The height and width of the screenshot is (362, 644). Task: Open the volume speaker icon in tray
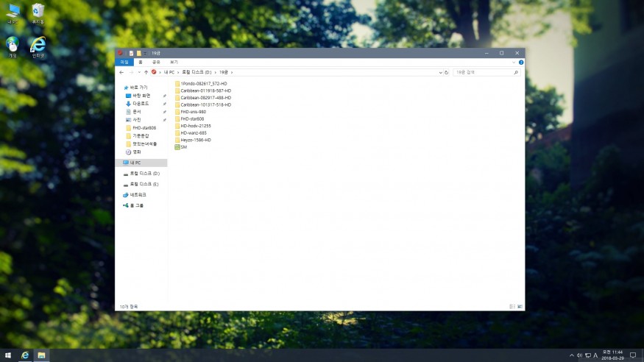coord(580,355)
